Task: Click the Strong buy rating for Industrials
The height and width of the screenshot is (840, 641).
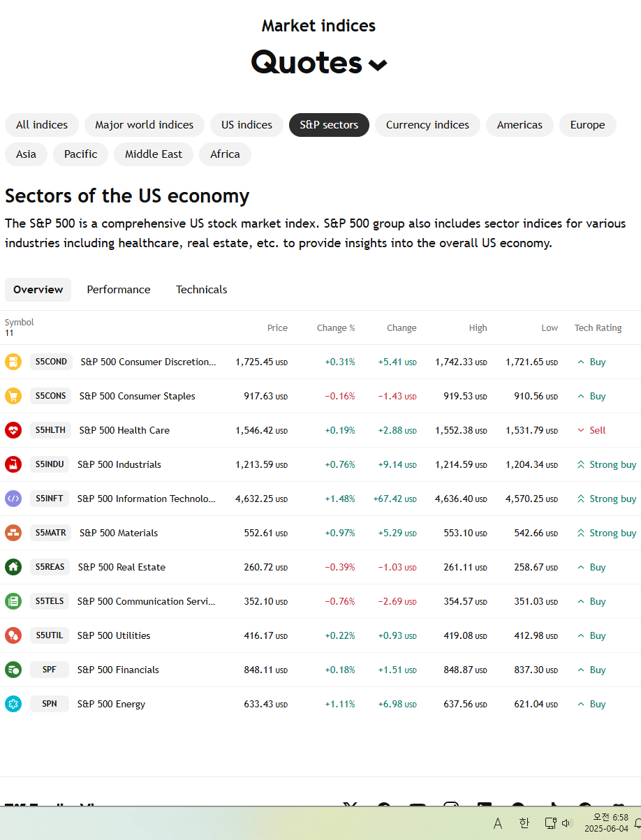Action: tap(606, 464)
